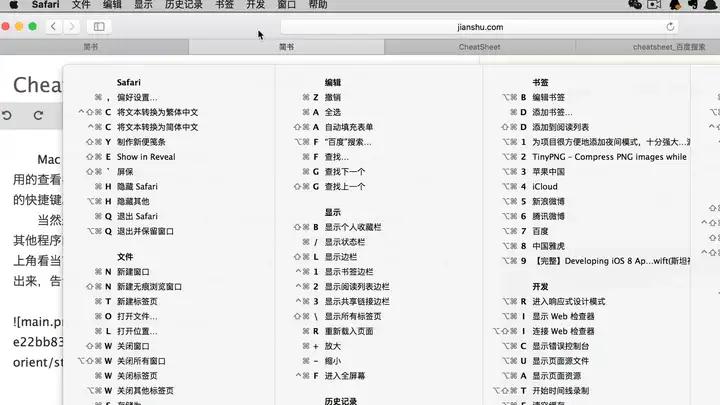Click 新建标签页 entry

137,301
